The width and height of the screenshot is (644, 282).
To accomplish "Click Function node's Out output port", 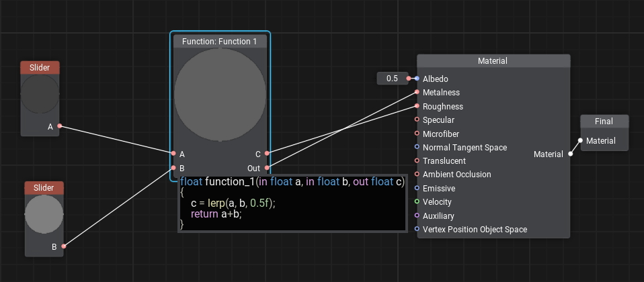I will [x=267, y=168].
